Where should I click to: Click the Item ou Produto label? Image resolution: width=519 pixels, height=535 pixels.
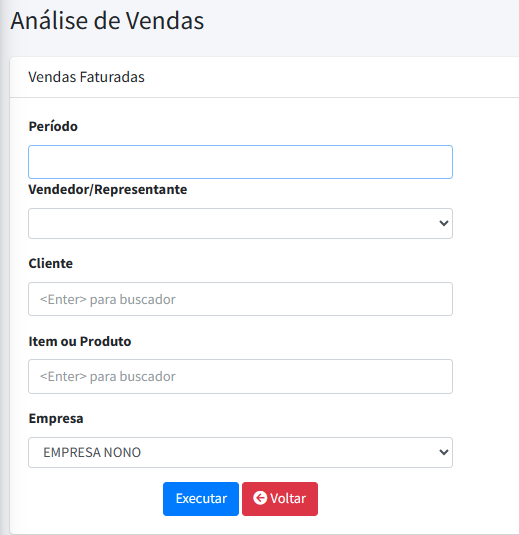(80, 341)
